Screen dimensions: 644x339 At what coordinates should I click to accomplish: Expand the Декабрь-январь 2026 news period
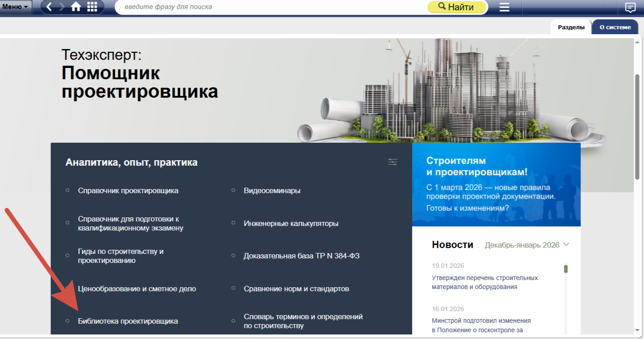point(527,245)
